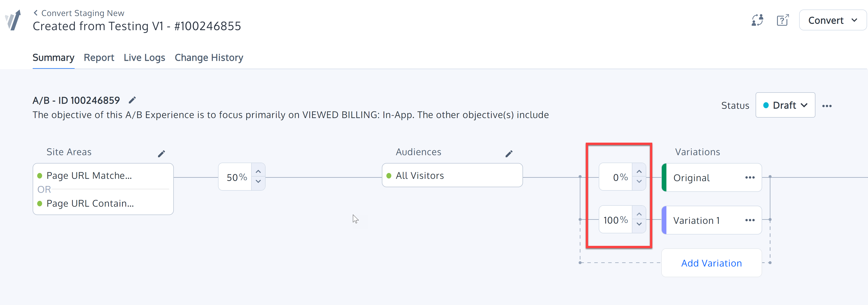Viewport: 868px width, 305px height.
Task: Decrease Variation 1 traffic percentage
Action: 639,224
